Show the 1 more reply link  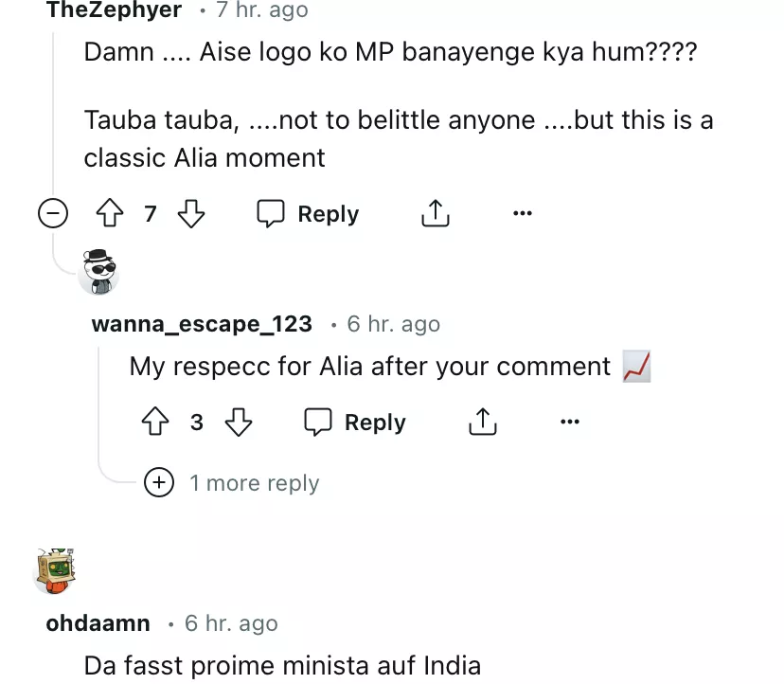pos(254,483)
